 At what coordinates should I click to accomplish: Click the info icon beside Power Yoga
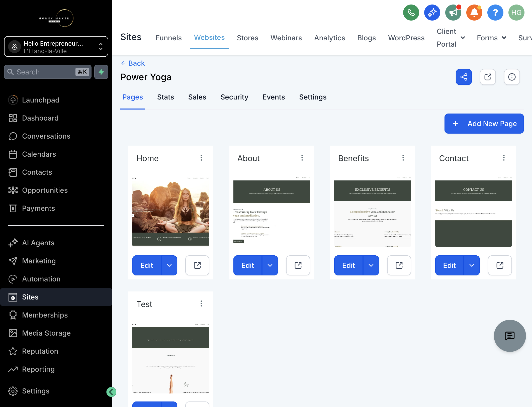pos(512,77)
